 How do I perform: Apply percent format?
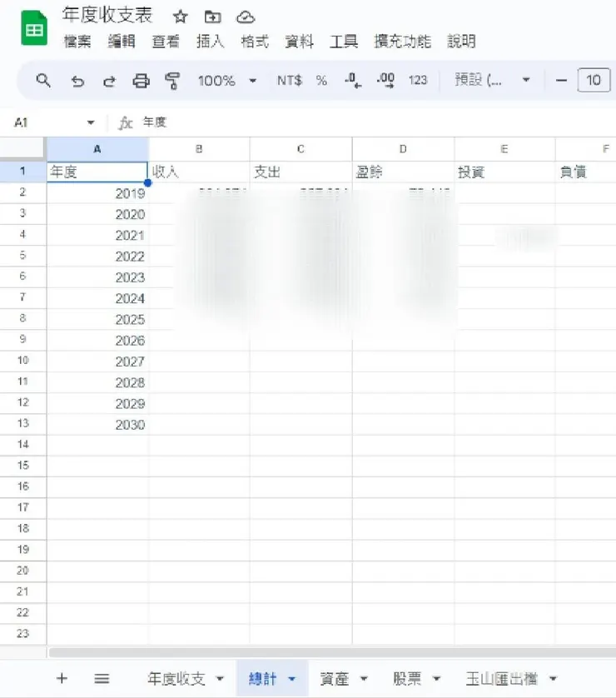(321, 81)
